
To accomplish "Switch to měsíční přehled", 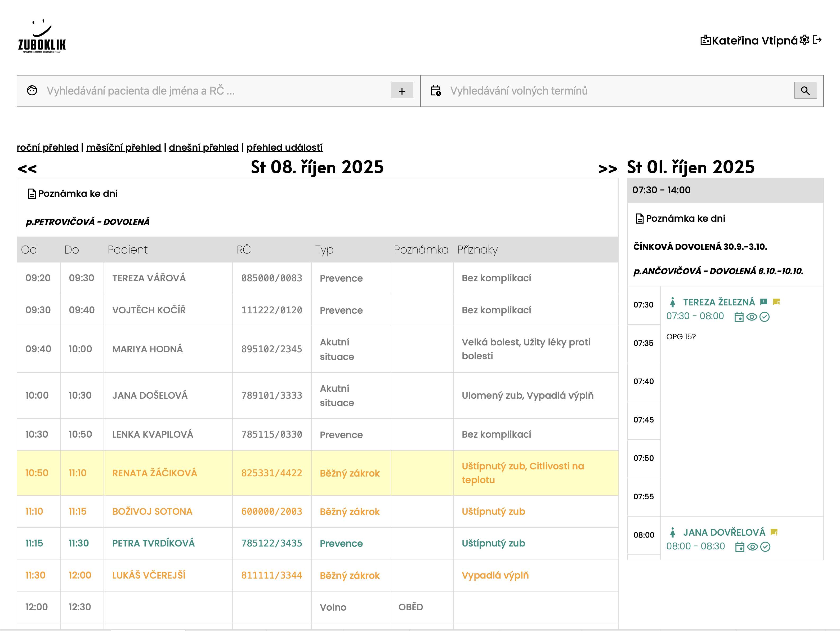I will 123,147.
